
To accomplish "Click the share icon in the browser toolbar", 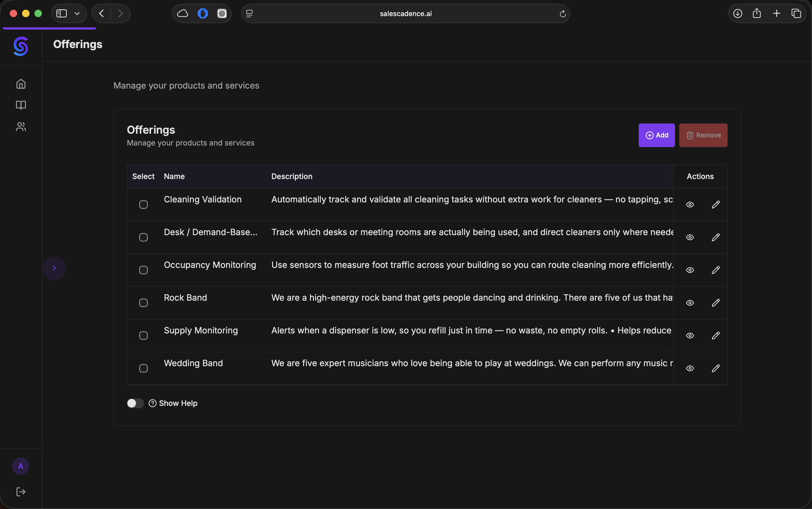I will tap(756, 13).
